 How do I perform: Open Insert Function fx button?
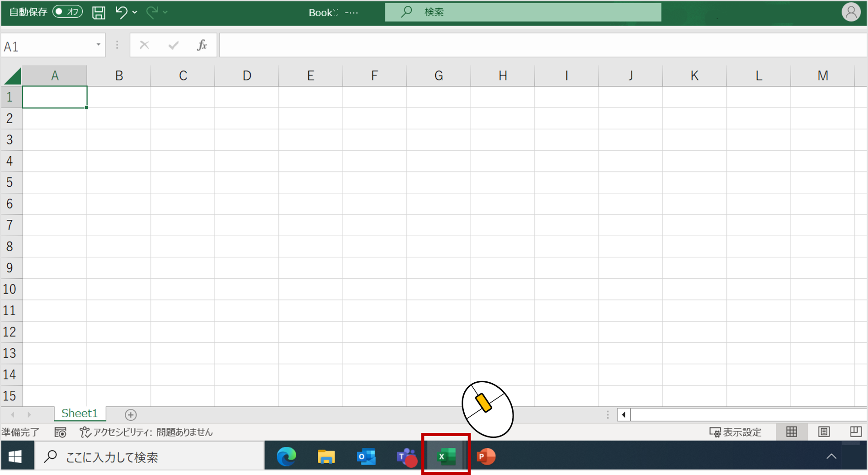click(x=202, y=45)
